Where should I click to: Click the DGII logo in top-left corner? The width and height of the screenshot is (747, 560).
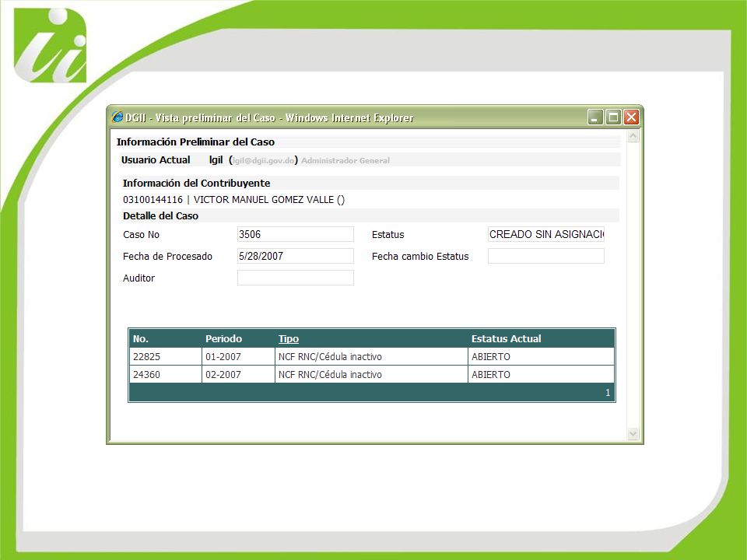[x=50, y=45]
